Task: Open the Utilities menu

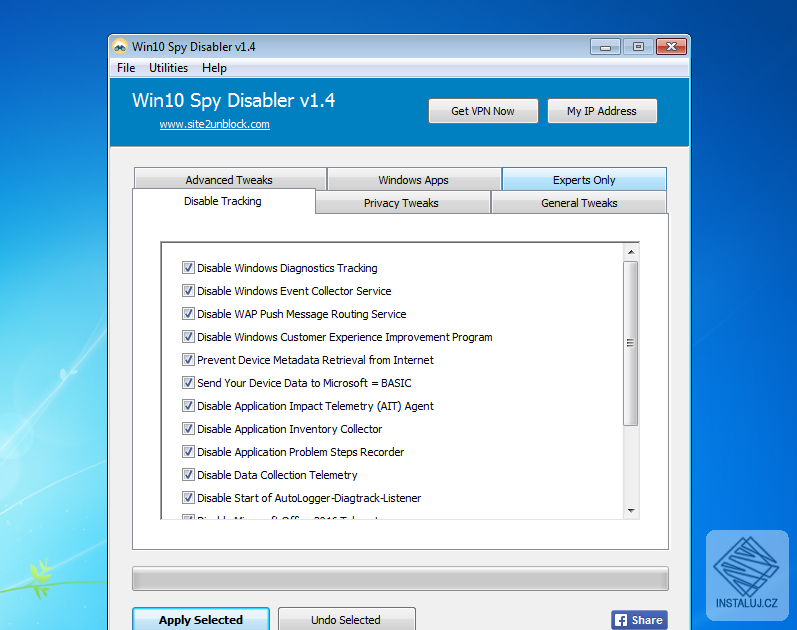Action: point(168,68)
